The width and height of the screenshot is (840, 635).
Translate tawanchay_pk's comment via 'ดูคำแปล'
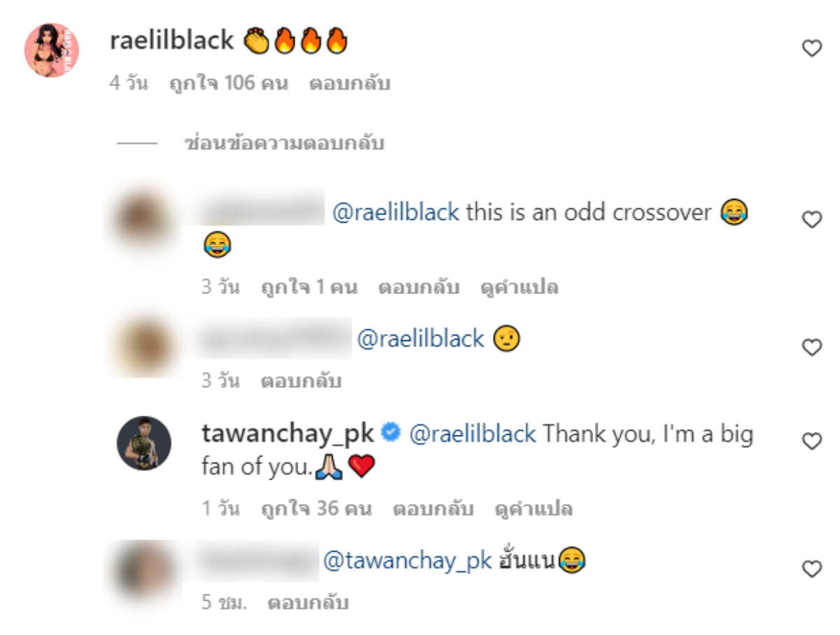[x=533, y=508]
